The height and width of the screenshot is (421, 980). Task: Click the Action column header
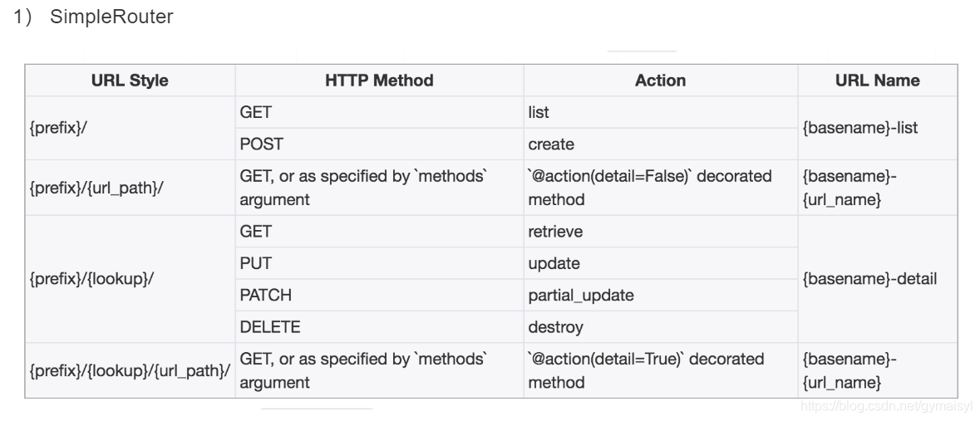(661, 81)
